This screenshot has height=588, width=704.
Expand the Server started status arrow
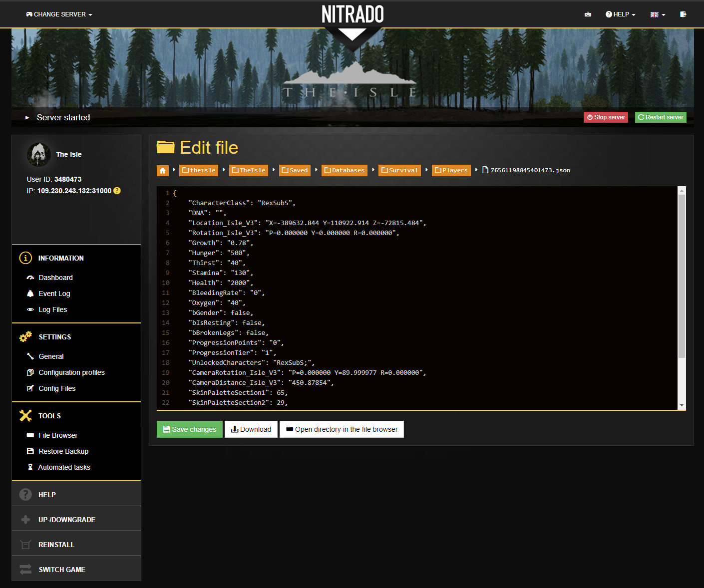(x=27, y=118)
